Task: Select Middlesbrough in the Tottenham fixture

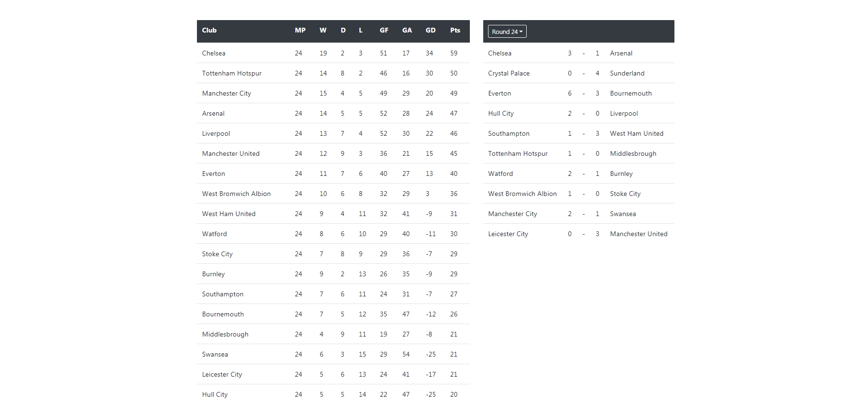Action: click(x=633, y=153)
